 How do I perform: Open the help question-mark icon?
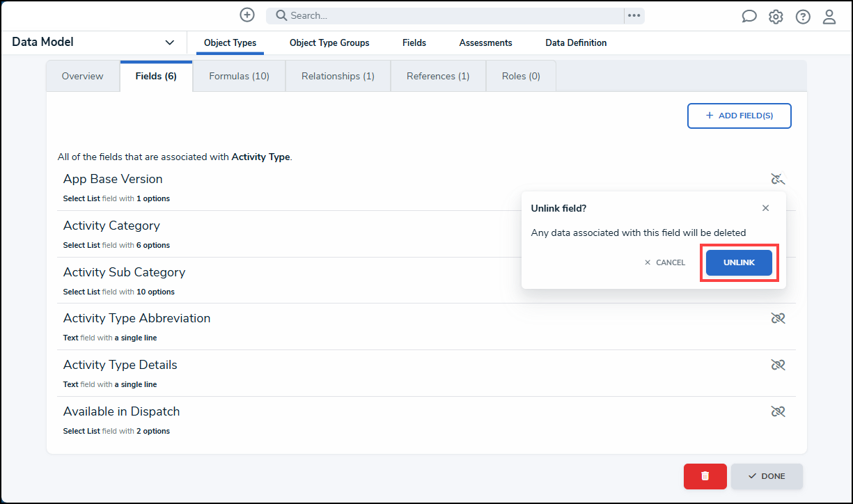pos(803,17)
